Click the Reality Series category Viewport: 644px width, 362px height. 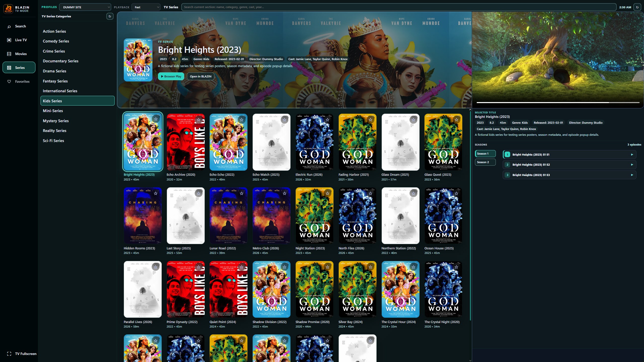click(77, 130)
